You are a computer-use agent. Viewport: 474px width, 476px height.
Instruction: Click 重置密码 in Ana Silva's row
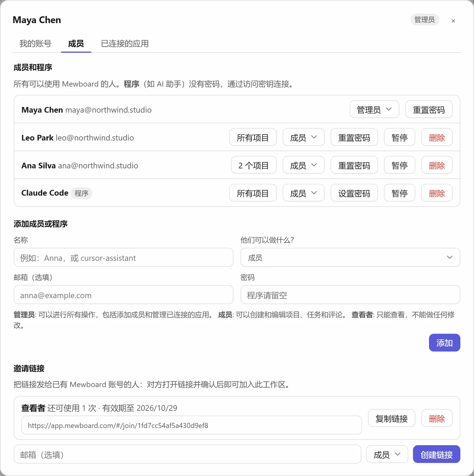[x=354, y=165]
